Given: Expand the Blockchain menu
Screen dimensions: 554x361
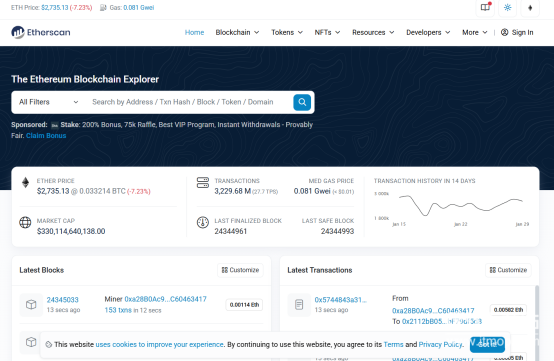Looking at the screenshot, I should coord(237,32).
